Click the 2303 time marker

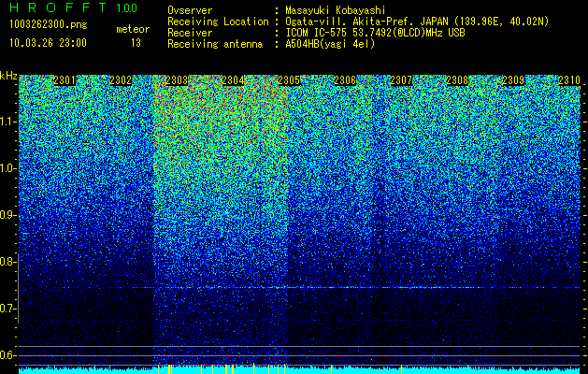click(x=177, y=80)
